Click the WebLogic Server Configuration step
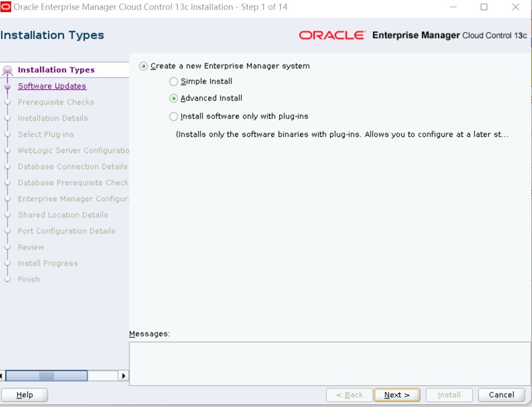The height and width of the screenshot is (407, 532). pos(73,151)
